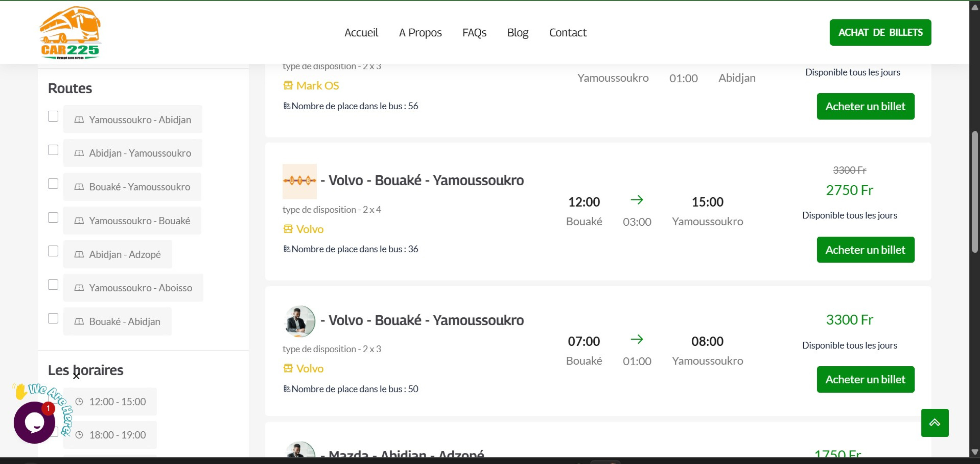Open the chat bubble widget
Image resolution: width=980 pixels, height=464 pixels.
click(x=34, y=422)
